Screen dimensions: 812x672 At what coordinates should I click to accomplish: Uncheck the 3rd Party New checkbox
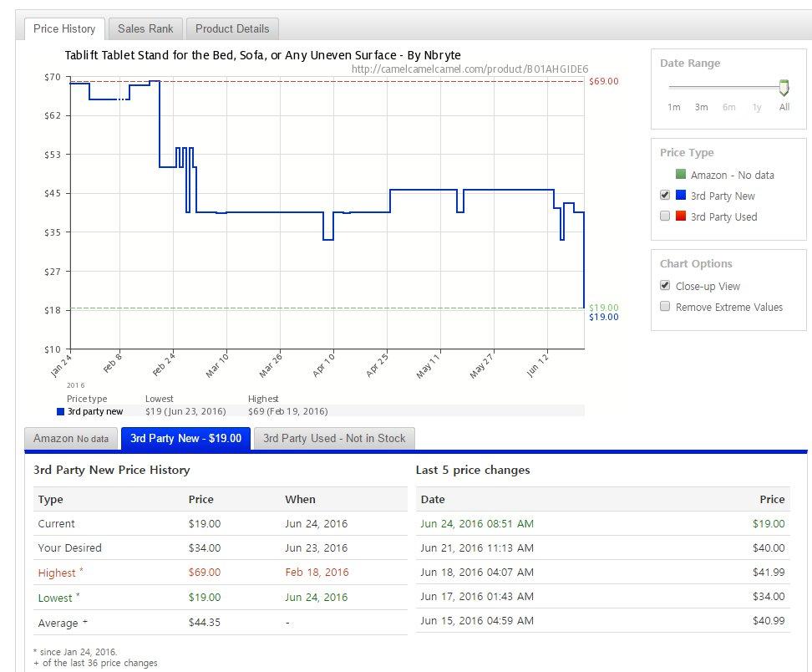click(x=665, y=196)
